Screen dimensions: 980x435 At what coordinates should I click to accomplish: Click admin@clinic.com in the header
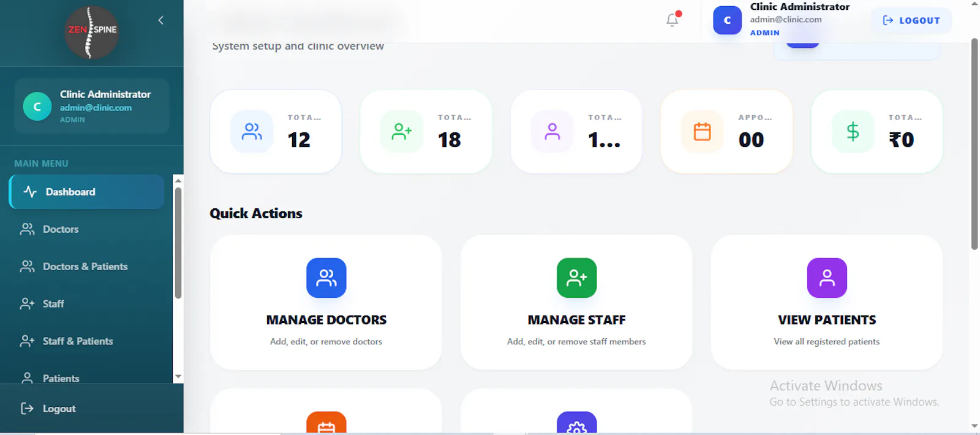pyautogui.click(x=786, y=20)
